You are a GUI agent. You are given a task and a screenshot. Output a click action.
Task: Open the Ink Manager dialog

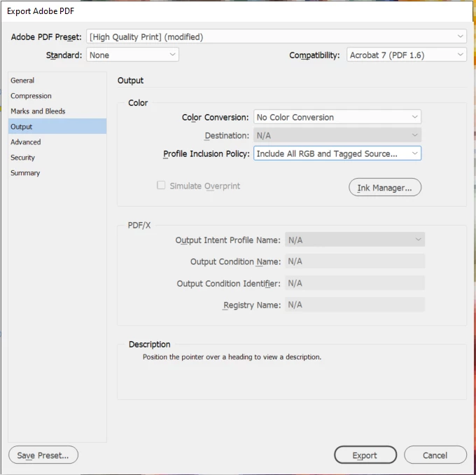click(x=384, y=187)
